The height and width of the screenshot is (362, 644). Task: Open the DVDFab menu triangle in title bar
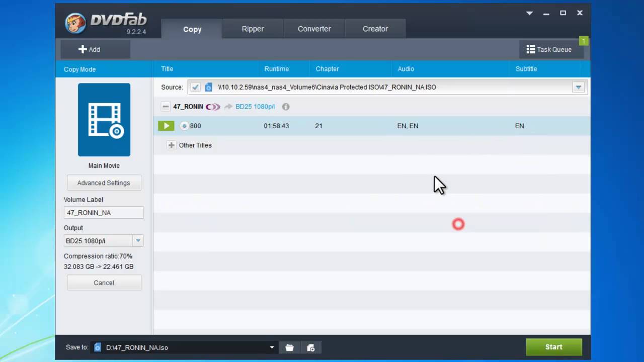click(x=529, y=13)
